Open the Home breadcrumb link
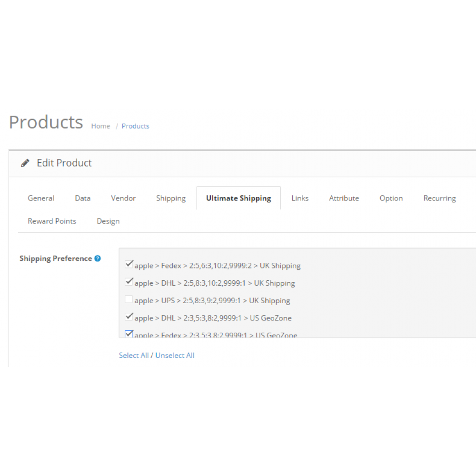 coord(100,126)
